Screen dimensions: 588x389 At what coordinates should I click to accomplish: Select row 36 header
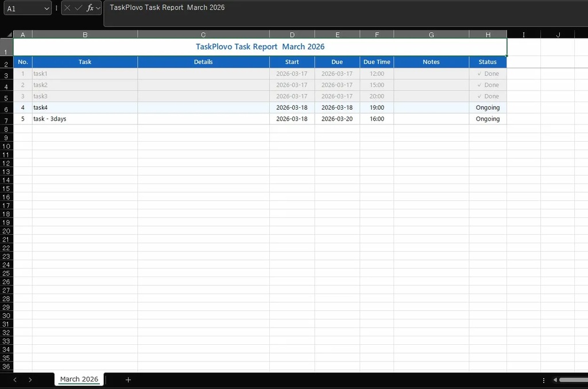[x=6, y=366]
